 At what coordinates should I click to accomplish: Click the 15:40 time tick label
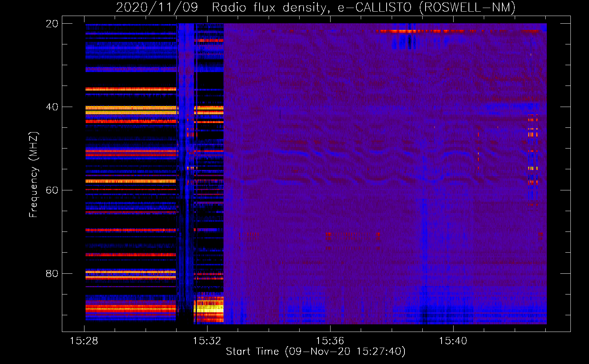[453, 341]
